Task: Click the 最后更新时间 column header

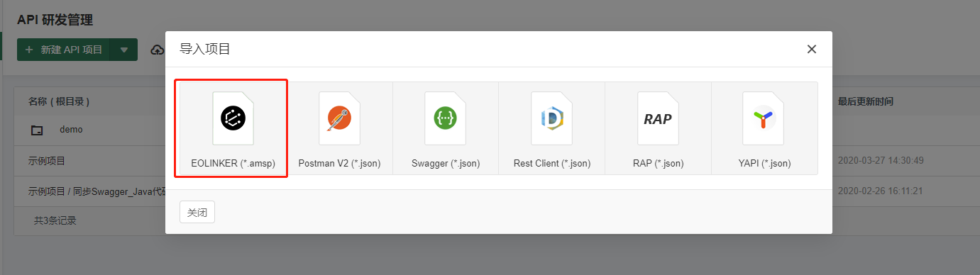Action: pos(866,101)
